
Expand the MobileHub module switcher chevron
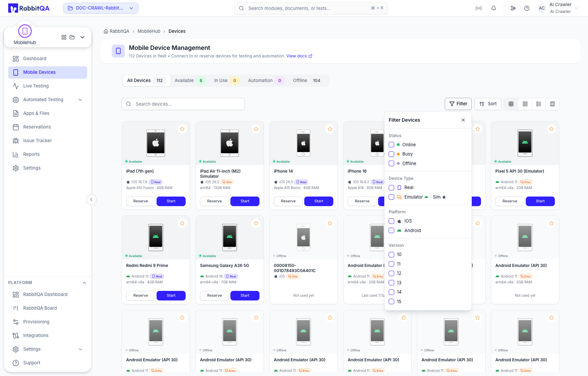pyautogui.click(x=82, y=37)
